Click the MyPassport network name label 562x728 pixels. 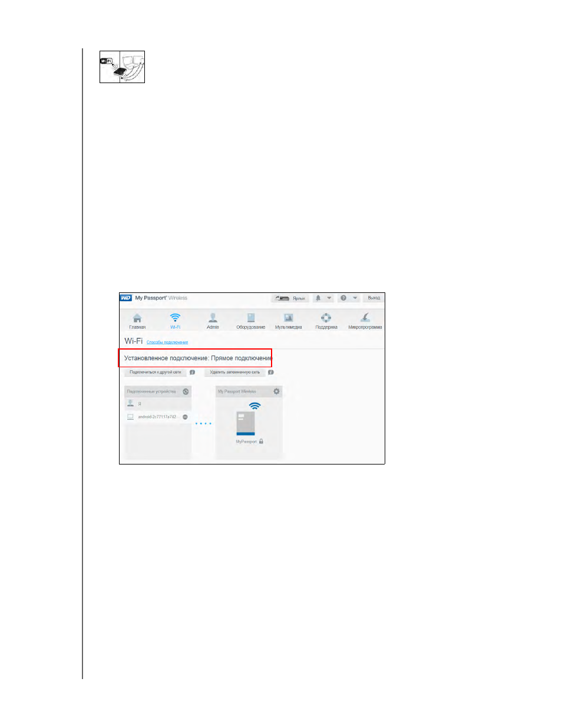coord(246,442)
